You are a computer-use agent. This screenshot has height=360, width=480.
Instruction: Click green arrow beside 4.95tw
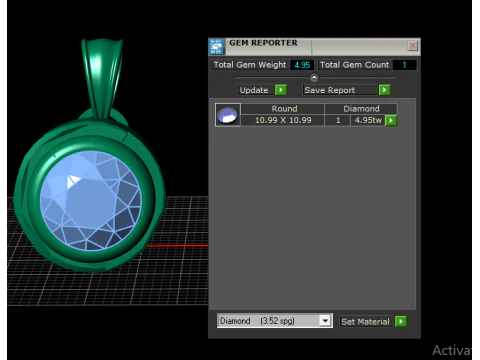tap(391, 120)
